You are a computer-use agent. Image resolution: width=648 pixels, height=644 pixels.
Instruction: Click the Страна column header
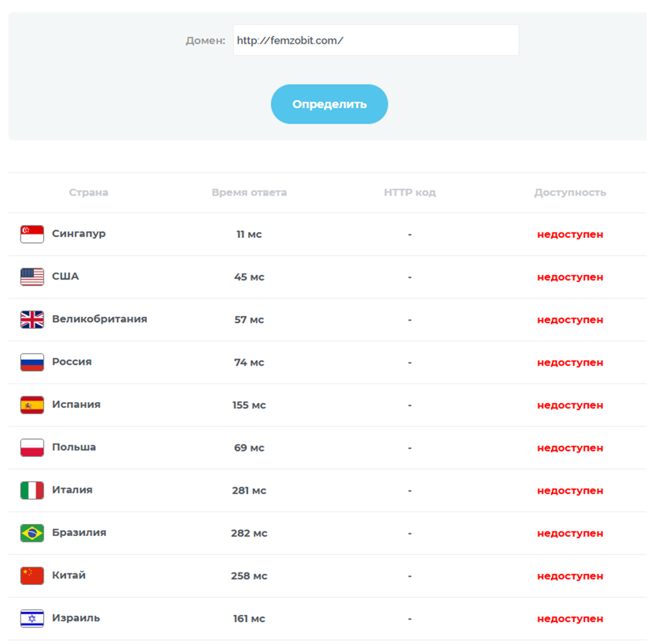click(x=88, y=193)
